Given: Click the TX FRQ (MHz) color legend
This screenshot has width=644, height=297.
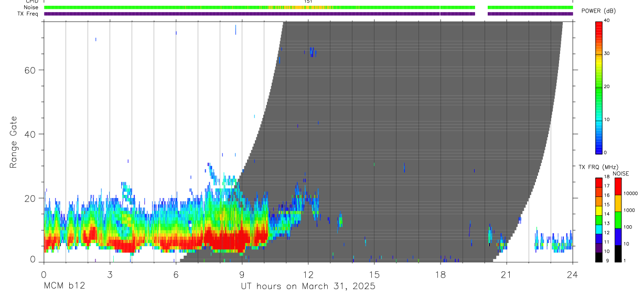Looking at the screenshot, I should 599,220.
